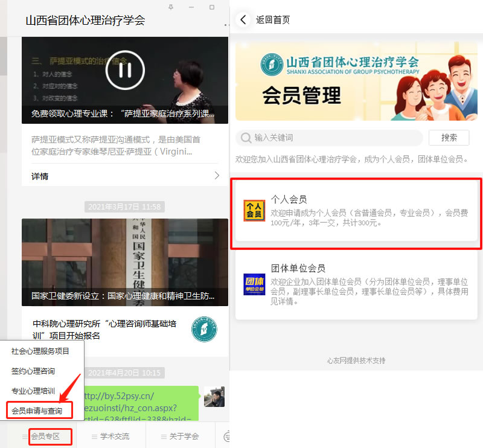Choose 签约心理咨询 in the popup menu
483x448 pixels.
[33, 371]
